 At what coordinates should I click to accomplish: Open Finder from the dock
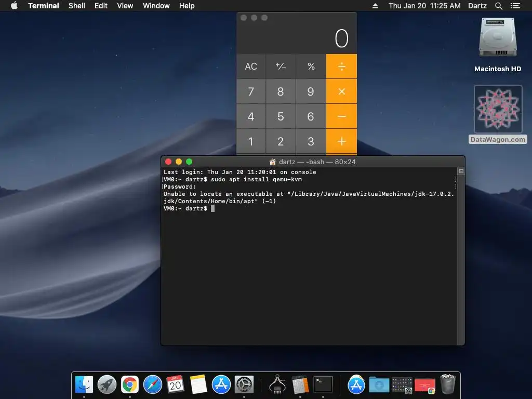[84, 385]
